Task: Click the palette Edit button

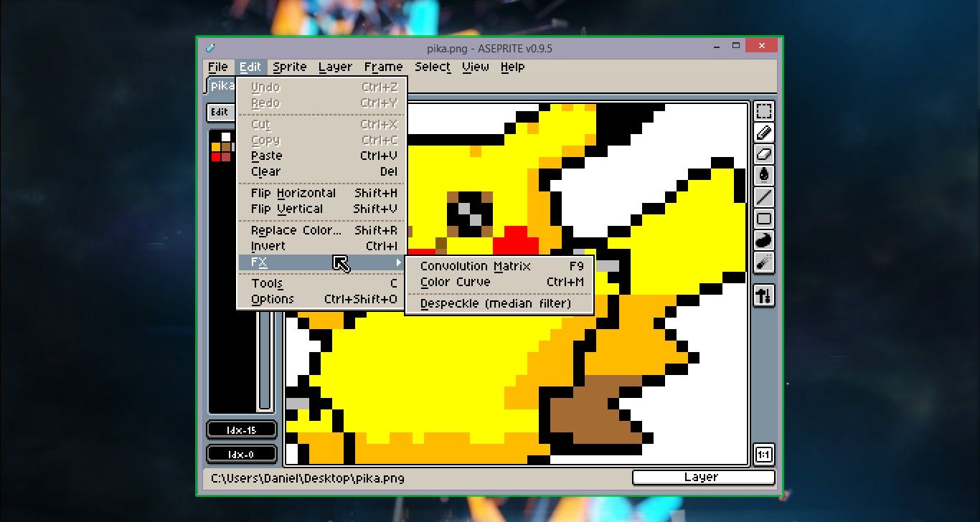Action: pyautogui.click(x=220, y=112)
